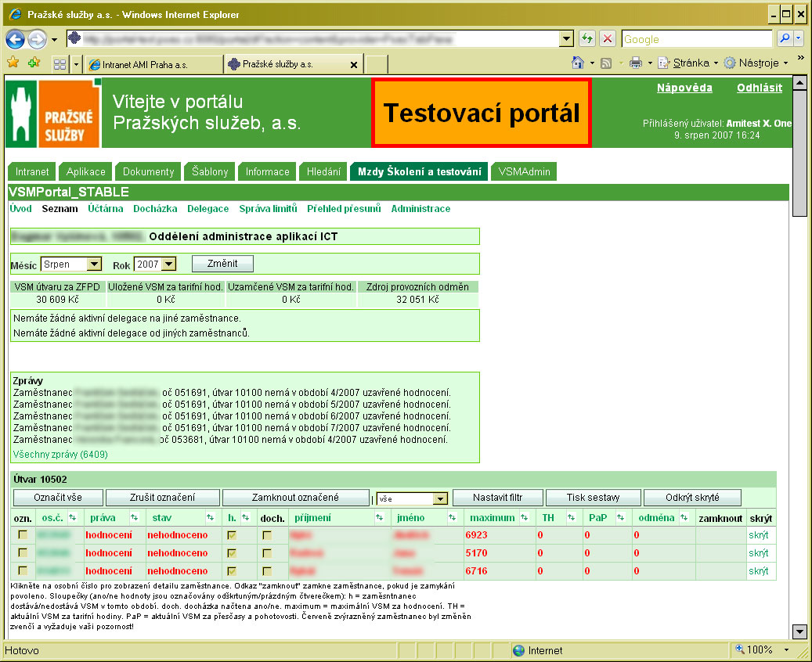
Task: Open the search provider dropdown arrow
Action: coord(798,38)
